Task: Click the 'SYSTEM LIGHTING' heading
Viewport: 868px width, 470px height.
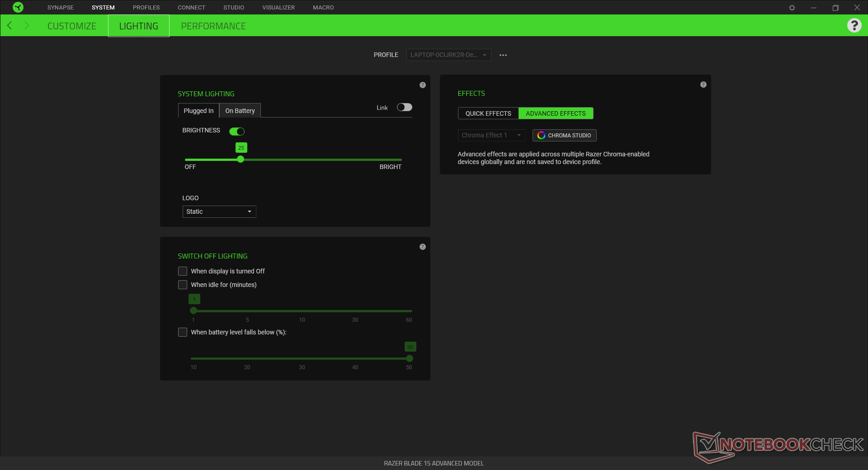Action: [x=206, y=94]
